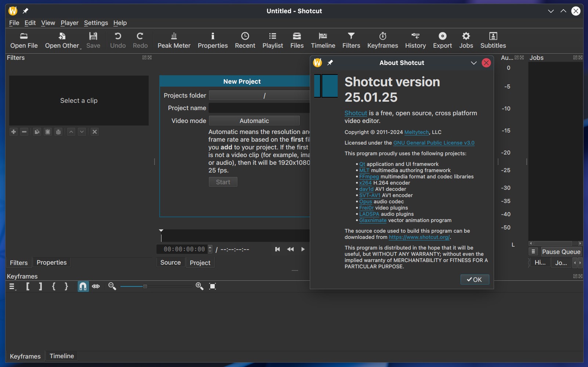Open the Subtitles panel
The width and height of the screenshot is (588, 367).
point(493,40)
